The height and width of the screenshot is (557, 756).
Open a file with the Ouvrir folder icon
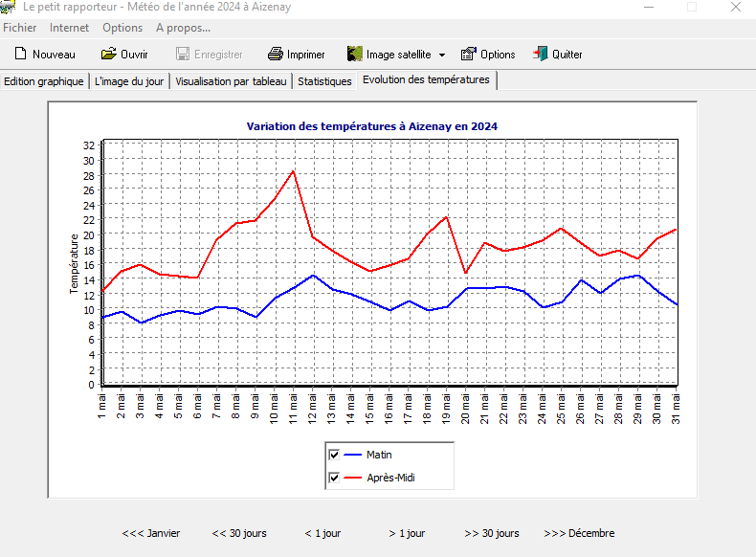pos(108,55)
